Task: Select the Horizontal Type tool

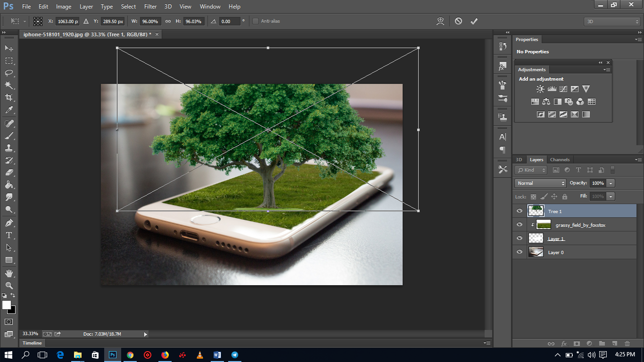Action: (x=9, y=235)
